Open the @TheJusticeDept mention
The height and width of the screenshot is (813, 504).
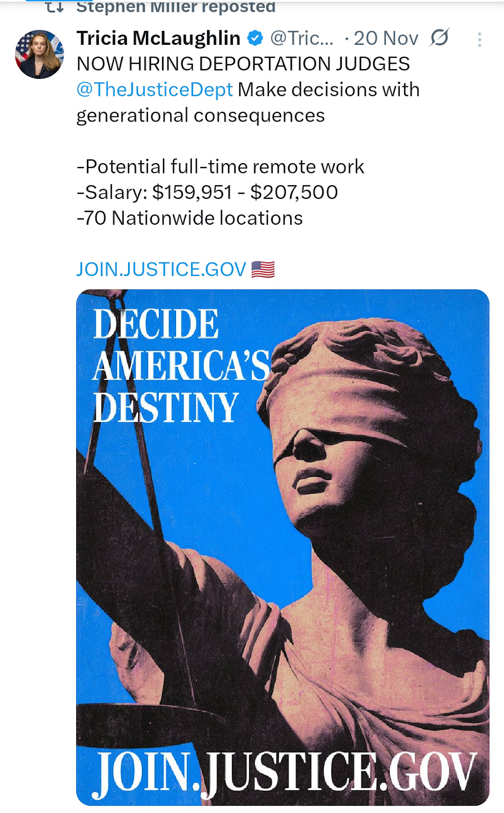(154, 90)
